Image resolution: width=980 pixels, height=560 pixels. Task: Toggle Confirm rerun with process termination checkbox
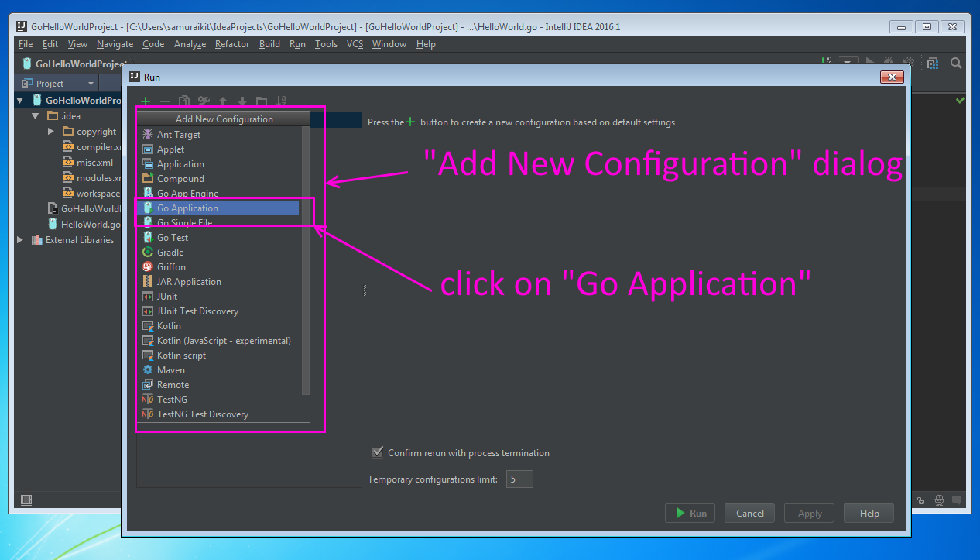[x=378, y=452]
